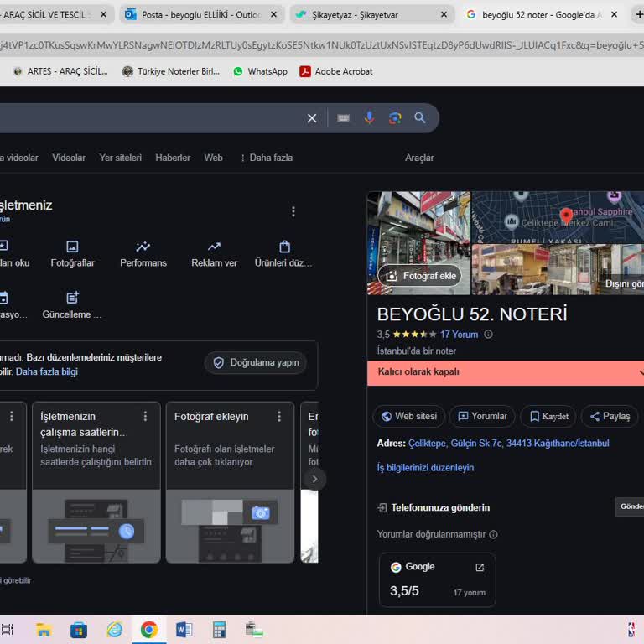
Task: Click the Gönder button for Telefonunuza gönderin
Action: click(630, 506)
